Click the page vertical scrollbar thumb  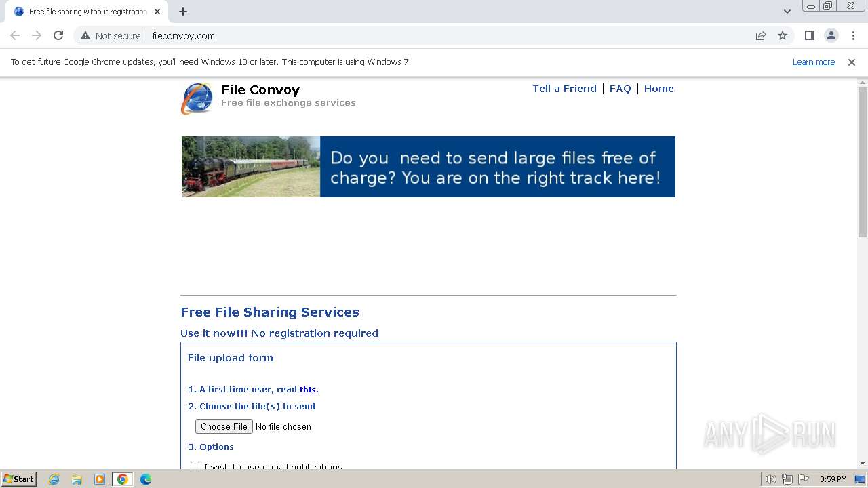(863, 163)
